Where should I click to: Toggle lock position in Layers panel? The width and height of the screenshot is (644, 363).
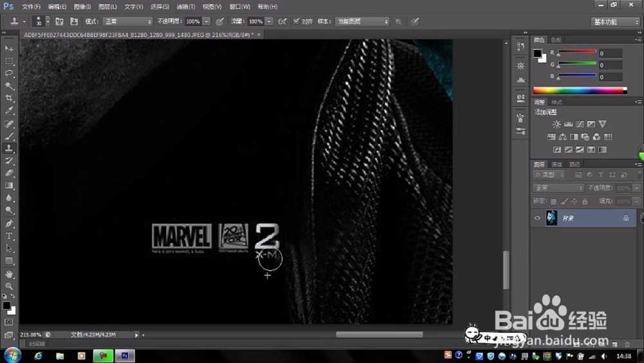pyautogui.click(x=574, y=201)
